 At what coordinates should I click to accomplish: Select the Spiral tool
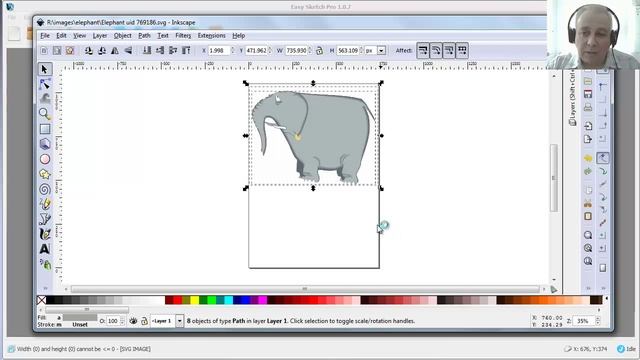pyautogui.click(x=45, y=189)
